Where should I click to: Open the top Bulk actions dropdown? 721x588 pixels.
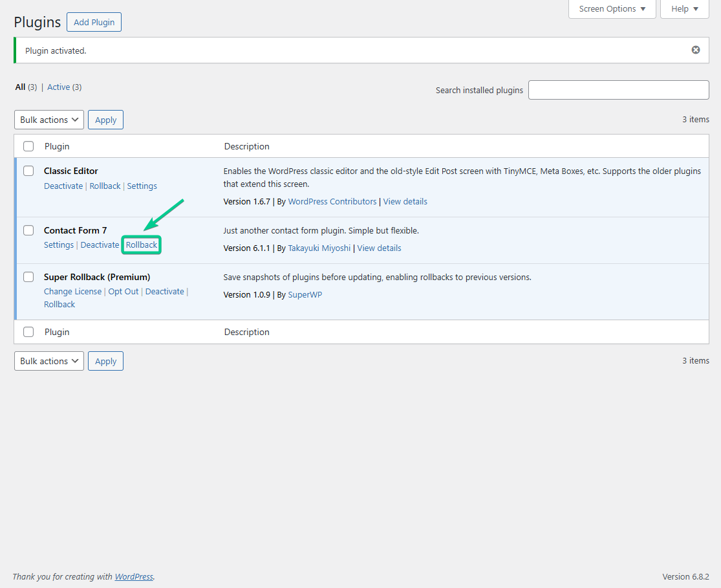click(49, 120)
